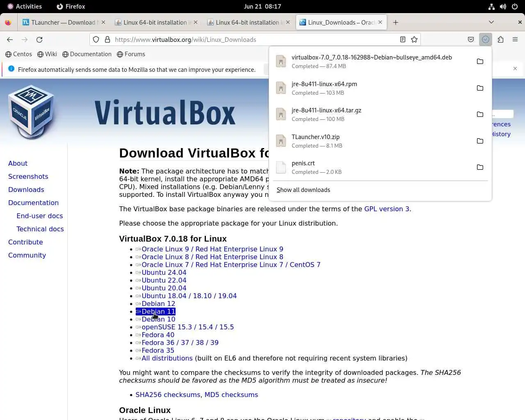Open the Forums bookmark
Image resolution: width=525 pixels, height=420 pixels.
(131, 54)
